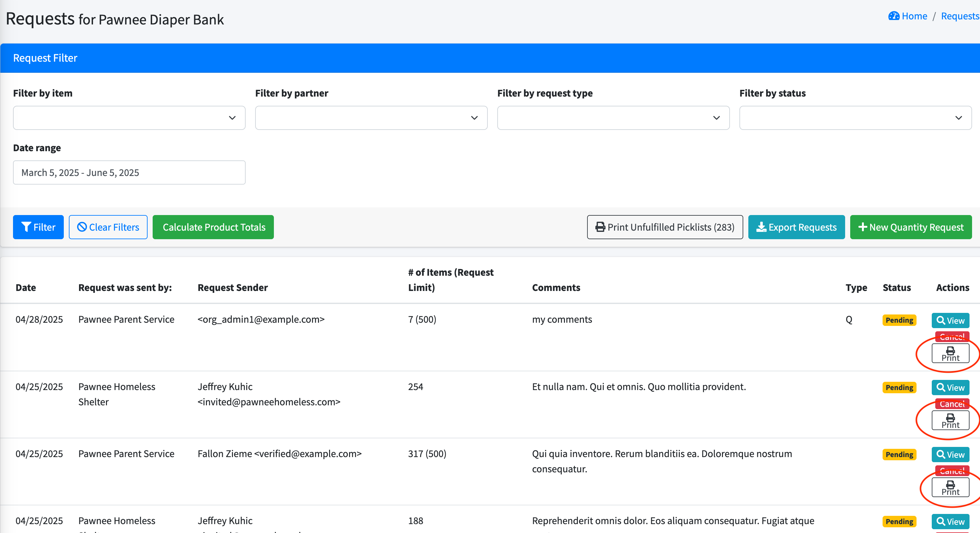980x533 pixels.
Task: Click 'Requests for Pawnee Diaper Bank' page title
Action: pos(115,19)
